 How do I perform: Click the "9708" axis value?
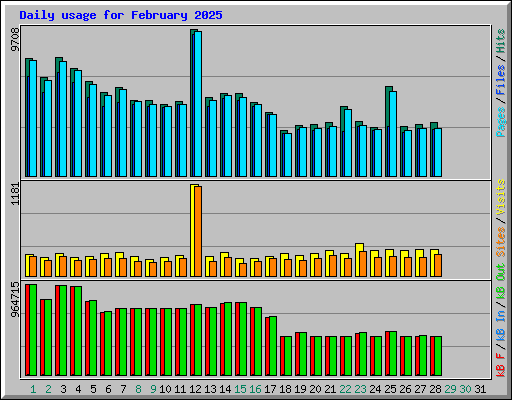pyautogui.click(x=15, y=40)
